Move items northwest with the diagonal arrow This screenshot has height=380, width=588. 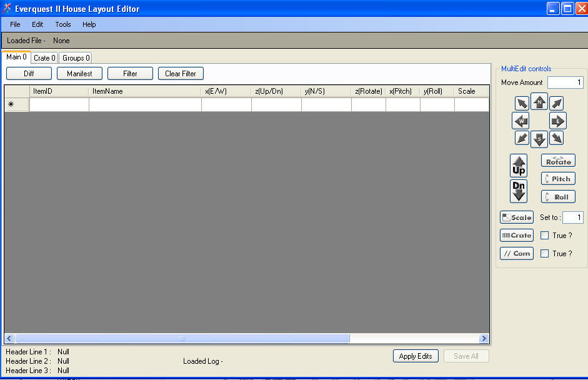pyautogui.click(x=522, y=103)
